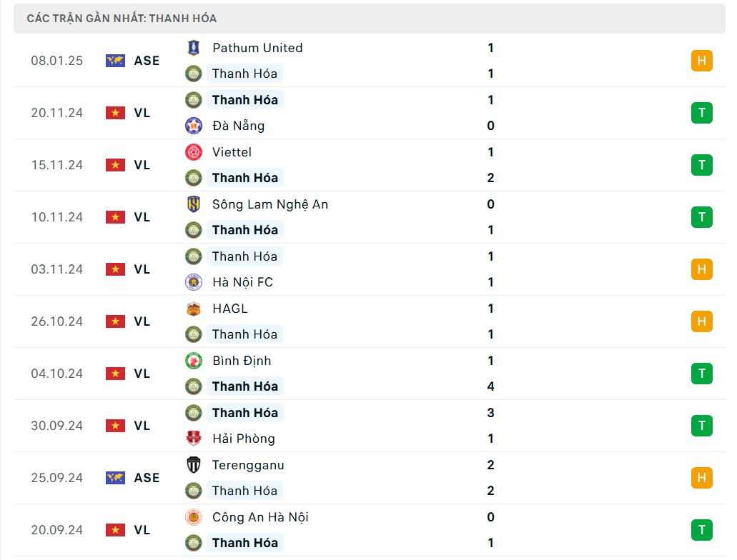The height and width of the screenshot is (560, 737).
Task: Click the Viettel club logo
Action: (192, 152)
